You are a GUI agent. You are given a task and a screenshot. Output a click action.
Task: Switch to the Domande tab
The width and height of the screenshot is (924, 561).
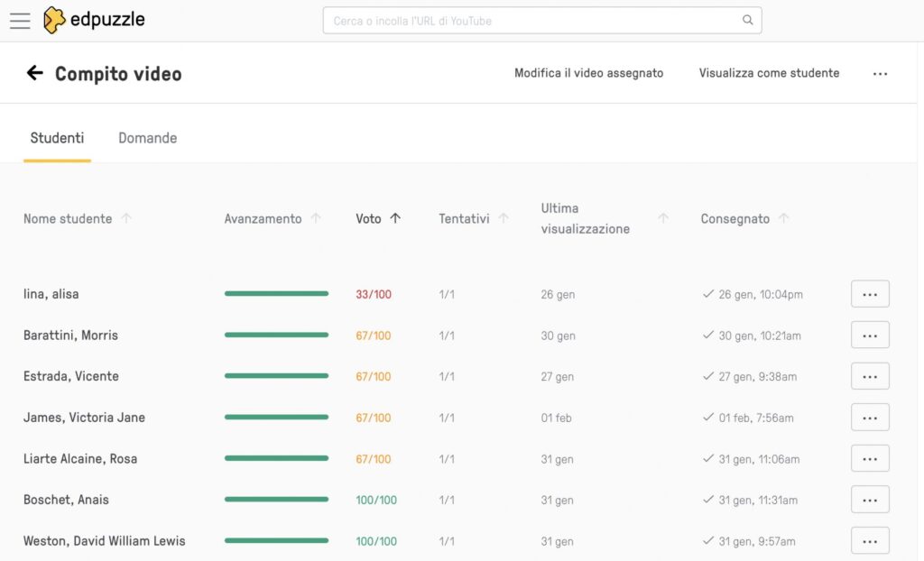pos(147,138)
